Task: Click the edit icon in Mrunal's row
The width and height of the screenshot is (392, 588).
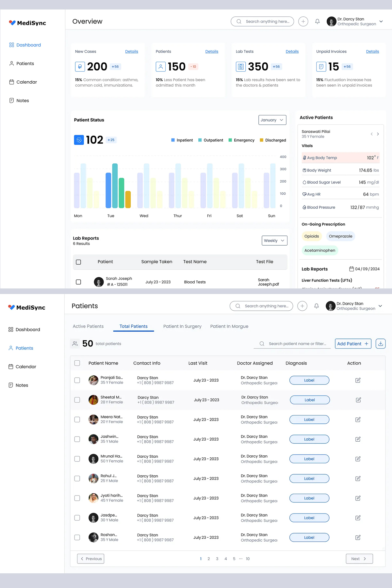Action: click(x=358, y=459)
